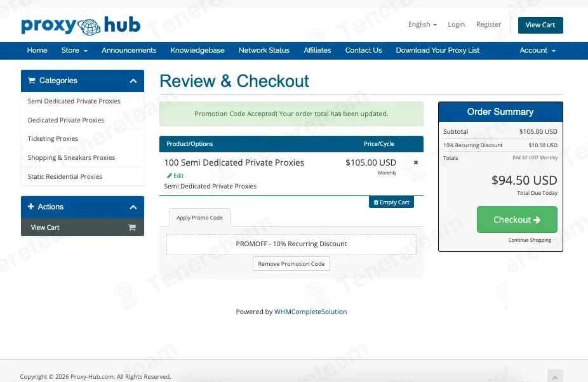The width and height of the screenshot is (588, 382).
Task: Open the English language dropdown
Action: point(422,24)
